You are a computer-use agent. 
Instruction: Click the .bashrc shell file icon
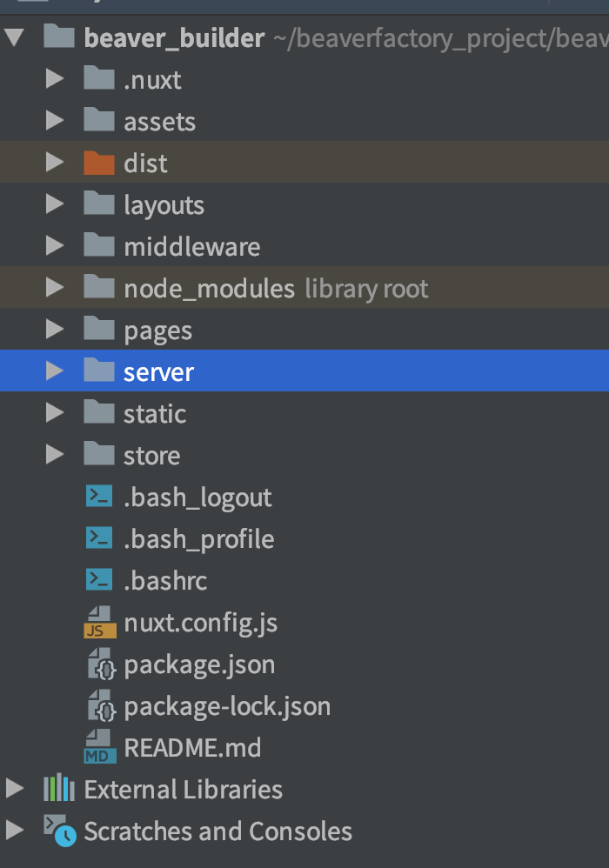(x=99, y=579)
